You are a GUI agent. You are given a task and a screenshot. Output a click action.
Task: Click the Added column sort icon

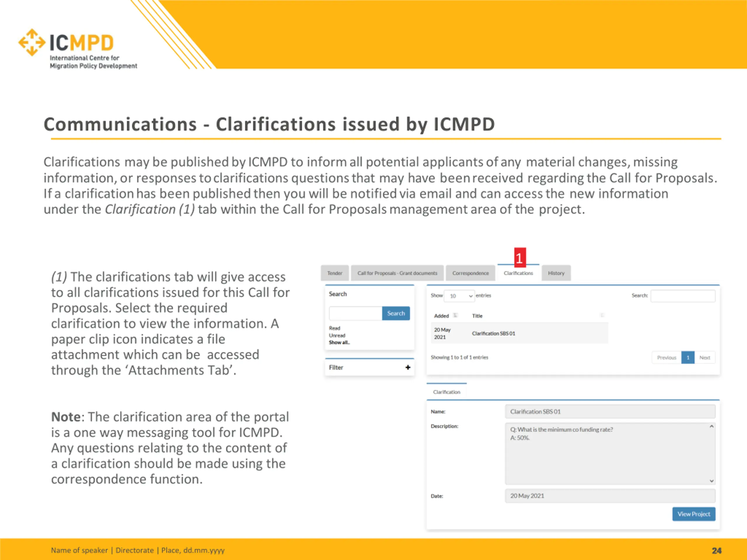tap(455, 316)
